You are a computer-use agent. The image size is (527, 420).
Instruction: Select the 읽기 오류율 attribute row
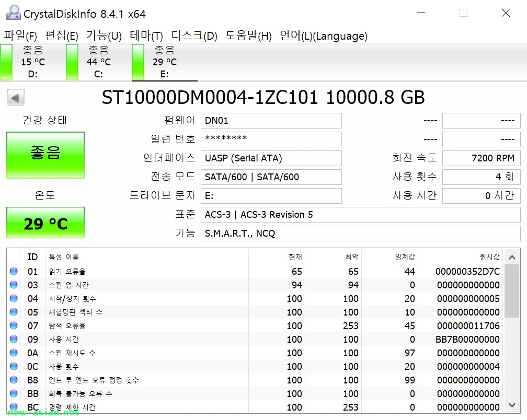point(256,271)
